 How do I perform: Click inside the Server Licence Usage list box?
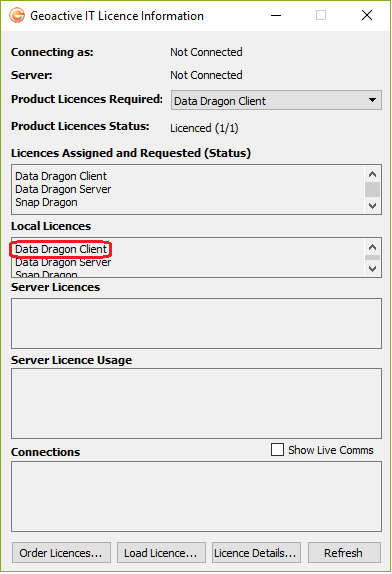(x=197, y=403)
